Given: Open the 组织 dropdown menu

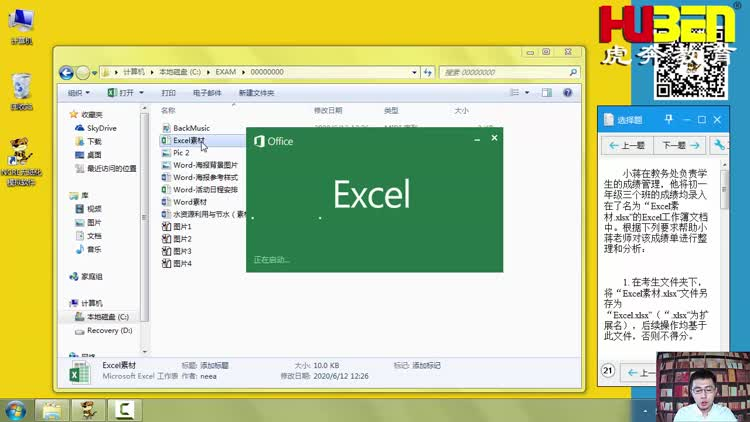Looking at the screenshot, I should pos(78,92).
